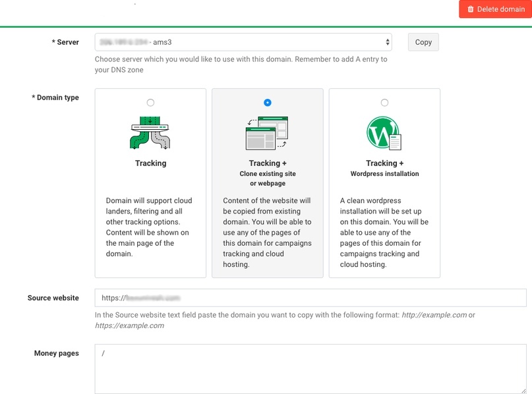Viewport: 532px width, 394px height.
Task: Click the Server select up-down arrows
Action: point(387,42)
